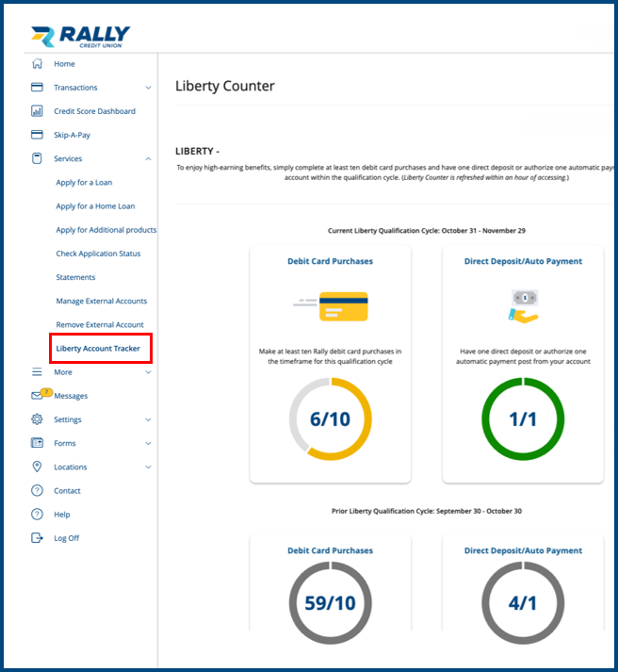
Task: Select Liberty Account Tracker menu item
Action: tap(98, 349)
